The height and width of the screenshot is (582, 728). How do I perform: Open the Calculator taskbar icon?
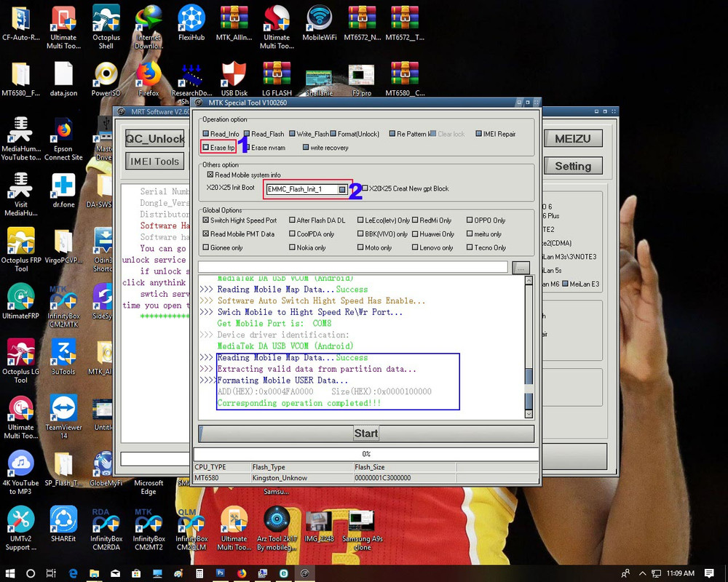pos(199,573)
